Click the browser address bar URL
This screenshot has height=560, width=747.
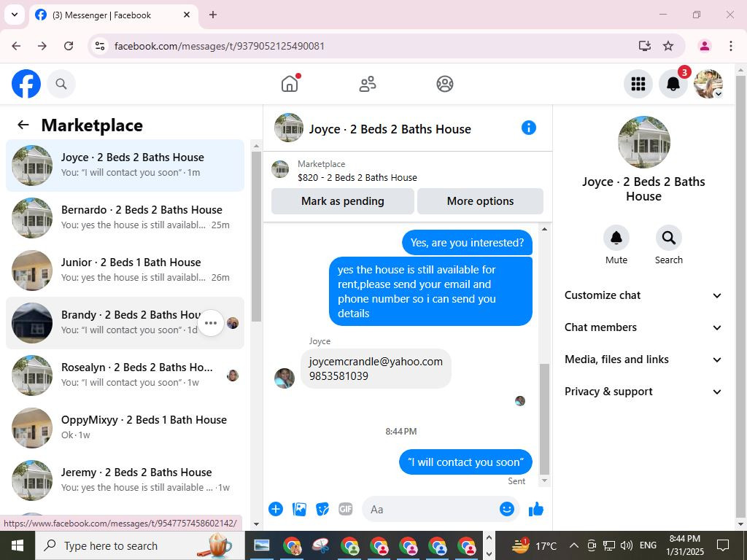(220, 46)
